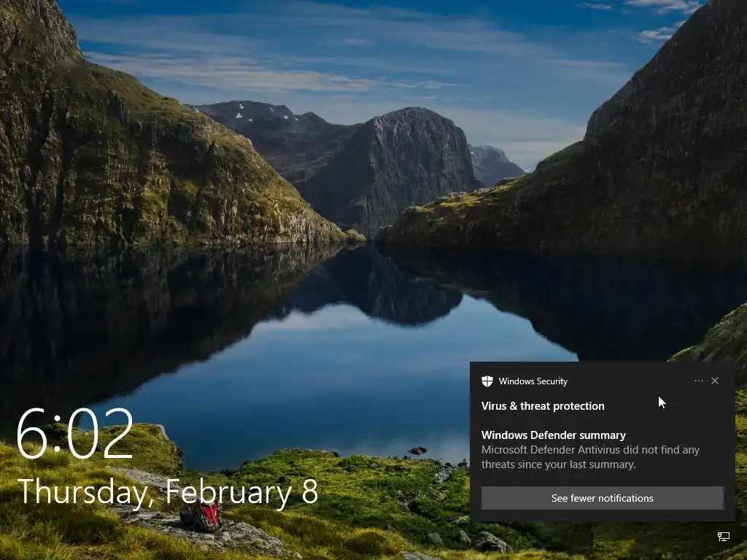The width and height of the screenshot is (747, 560).
Task: Open notification options via three-dots icon
Action: pyautogui.click(x=698, y=381)
